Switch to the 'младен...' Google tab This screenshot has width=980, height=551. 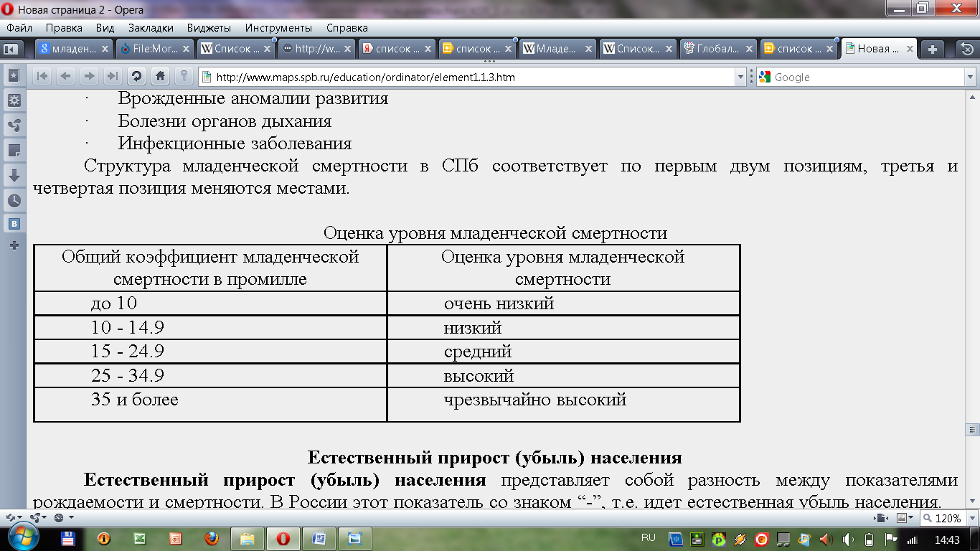75,49
